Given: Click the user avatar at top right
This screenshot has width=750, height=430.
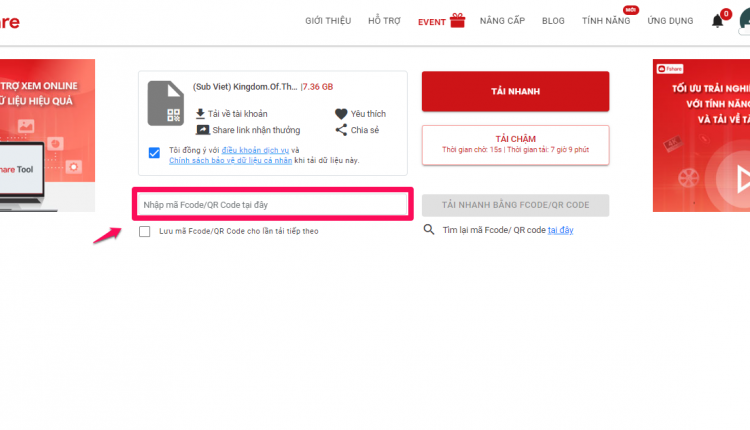Looking at the screenshot, I should point(745,21).
